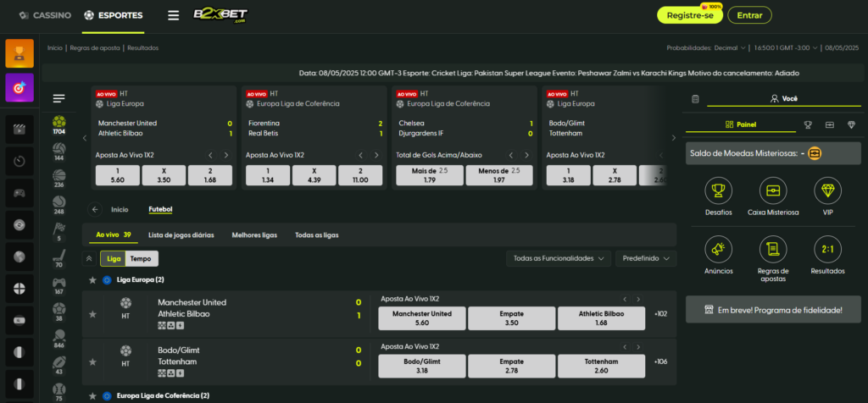Open the Anúncios megaphone icon

[x=718, y=249]
